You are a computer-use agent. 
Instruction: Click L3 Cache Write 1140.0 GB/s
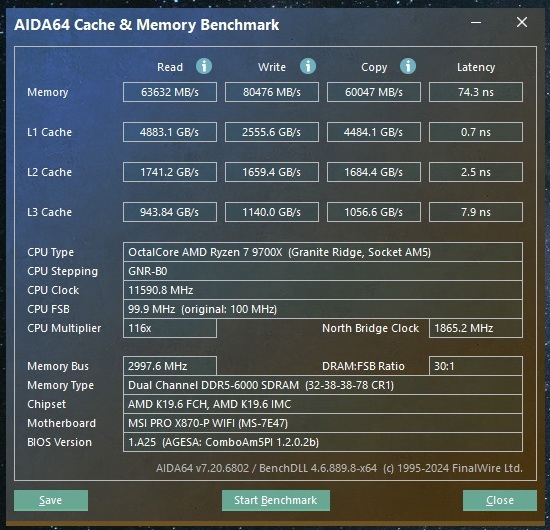(x=272, y=212)
